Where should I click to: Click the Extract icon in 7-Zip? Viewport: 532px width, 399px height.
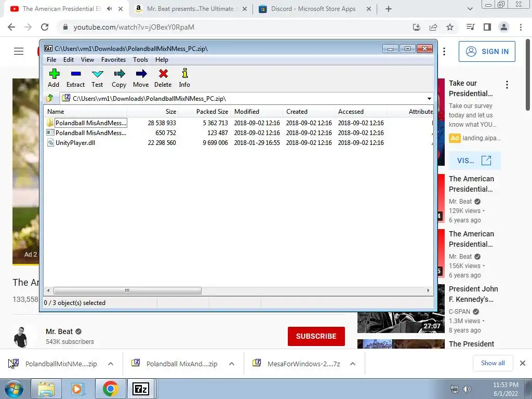75,78
